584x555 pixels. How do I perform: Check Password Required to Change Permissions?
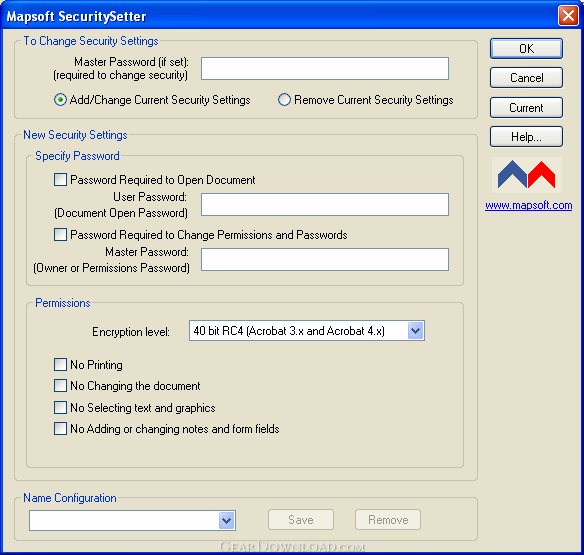click(60, 235)
